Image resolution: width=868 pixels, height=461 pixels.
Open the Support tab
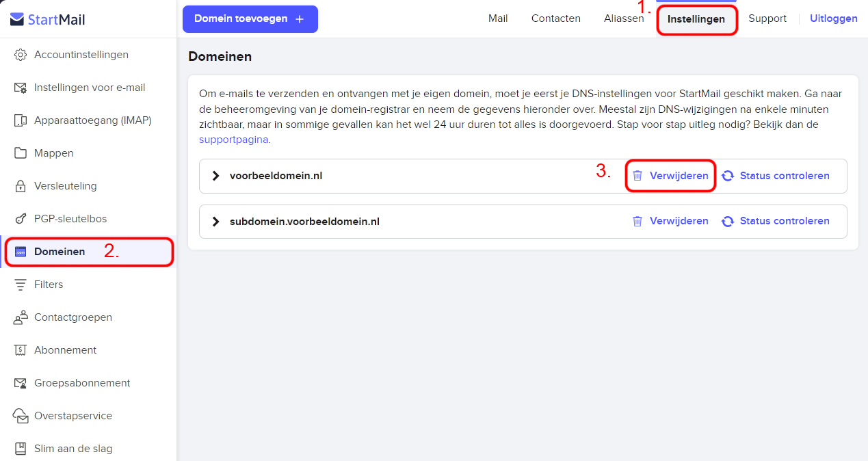767,18
